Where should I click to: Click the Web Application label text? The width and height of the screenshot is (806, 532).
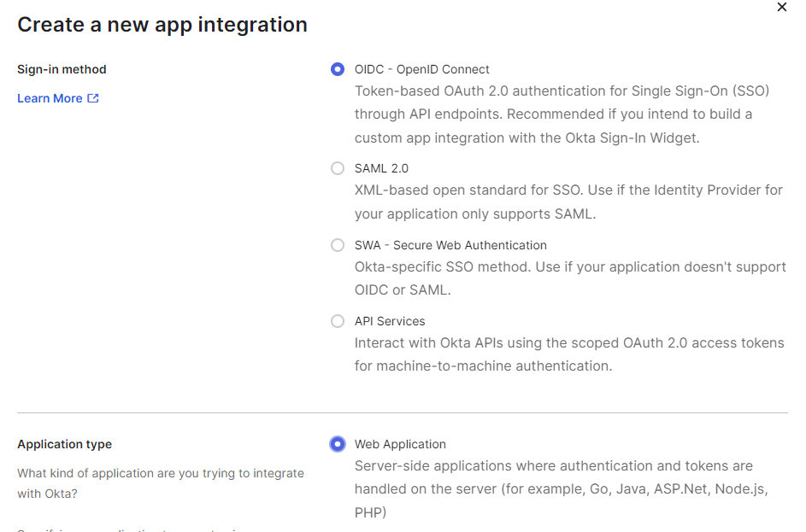click(x=400, y=444)
